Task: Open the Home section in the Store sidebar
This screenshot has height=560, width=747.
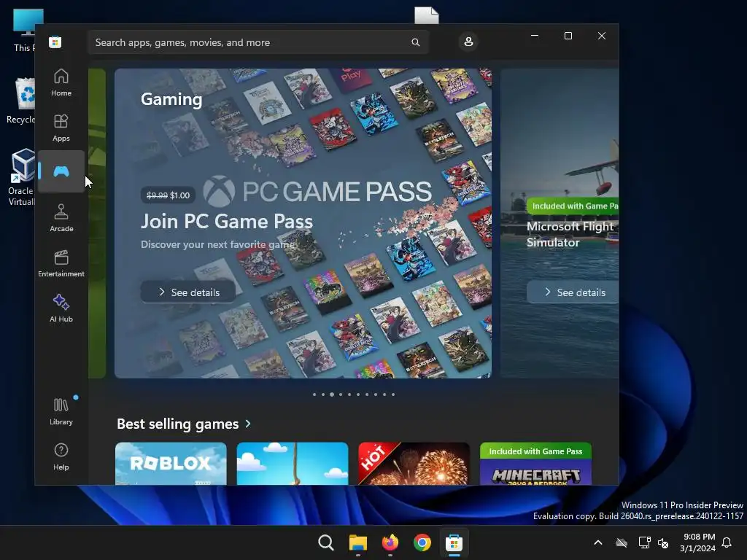Action: [x=61, y=82]
